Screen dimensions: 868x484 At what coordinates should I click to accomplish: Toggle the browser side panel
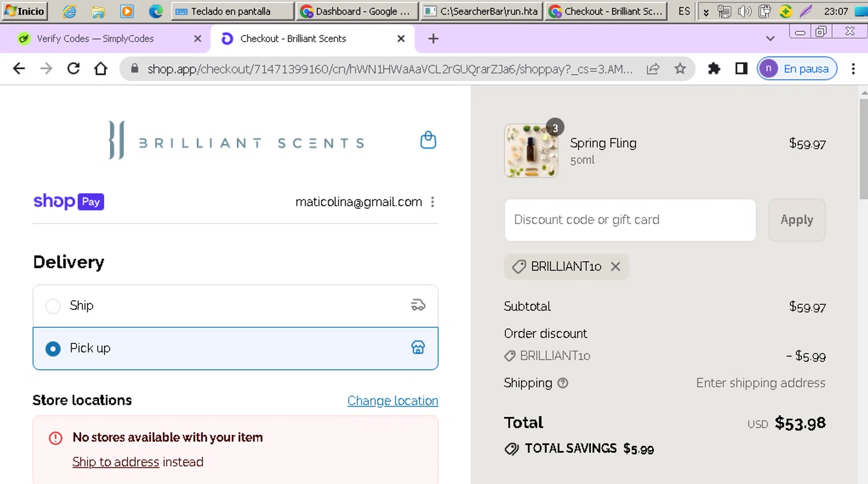pyautogui.click(x=741, y=69)
